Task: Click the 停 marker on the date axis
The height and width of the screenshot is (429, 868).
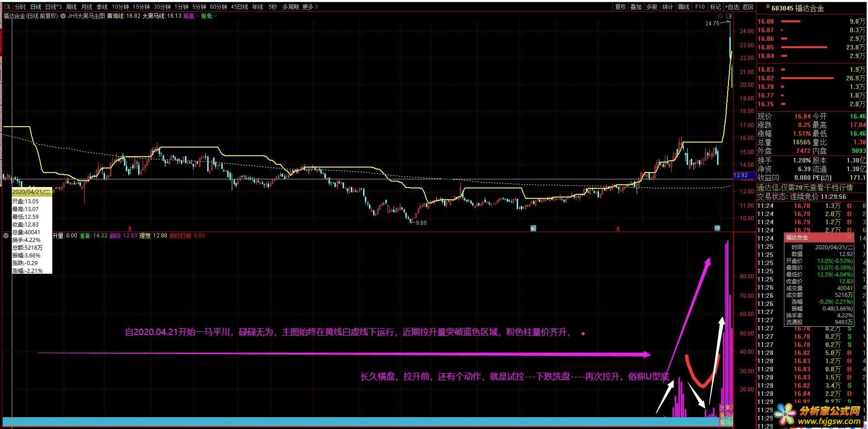Action: pos(717,228)
